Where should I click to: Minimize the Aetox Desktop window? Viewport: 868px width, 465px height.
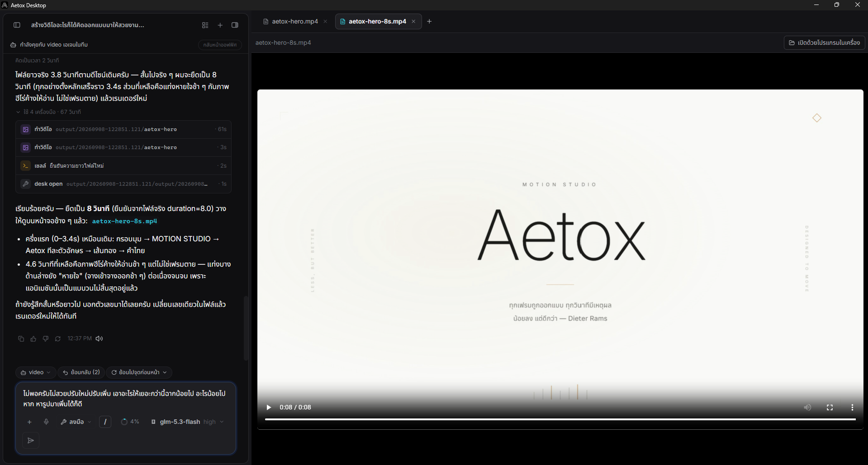(x=816, y=5)
